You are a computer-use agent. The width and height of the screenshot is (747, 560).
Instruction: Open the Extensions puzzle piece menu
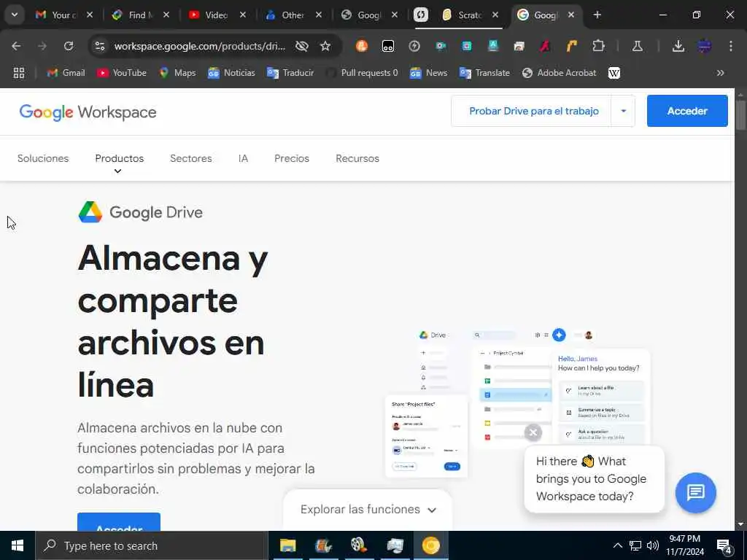pos(598,46)
